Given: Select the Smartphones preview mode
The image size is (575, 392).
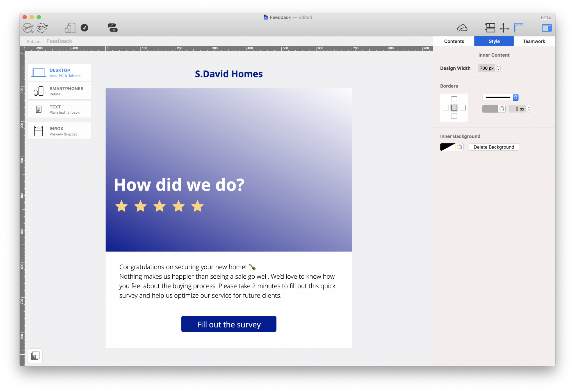Looking at the screenshot, I should [x=61, y=91].
